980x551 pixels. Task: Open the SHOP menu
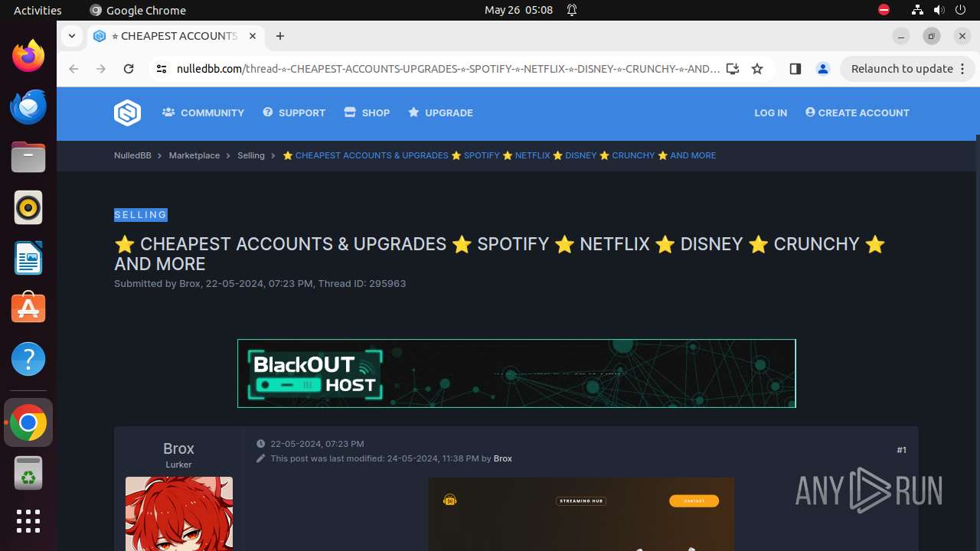(x=367, y=112)
